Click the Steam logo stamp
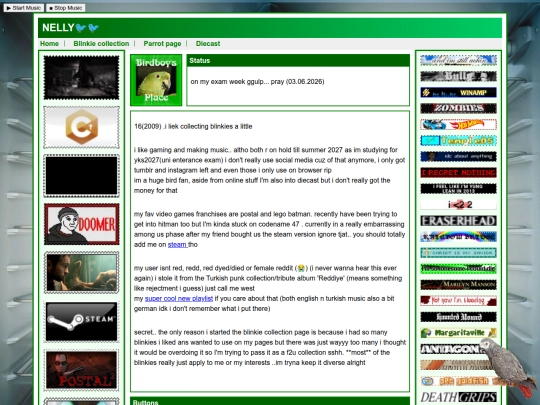This screenshot has height=405, width=540. click(82, 321)
